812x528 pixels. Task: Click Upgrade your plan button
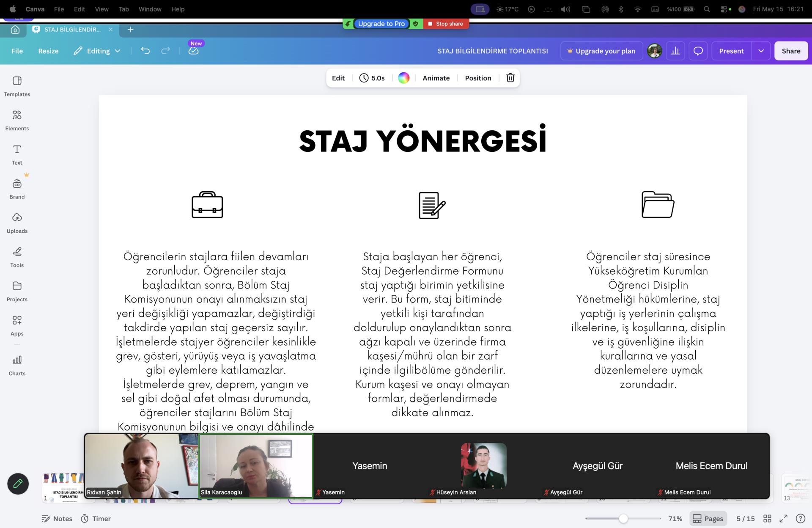point(601,51)
